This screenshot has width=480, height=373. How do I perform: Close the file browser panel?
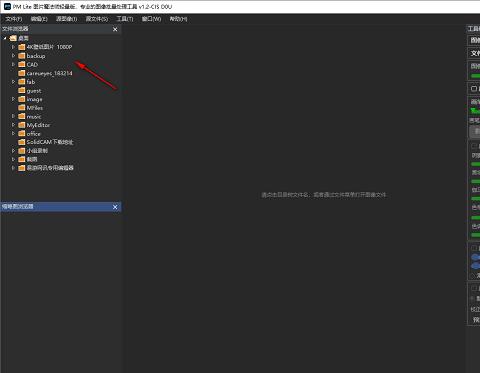[x=115, y=29]
